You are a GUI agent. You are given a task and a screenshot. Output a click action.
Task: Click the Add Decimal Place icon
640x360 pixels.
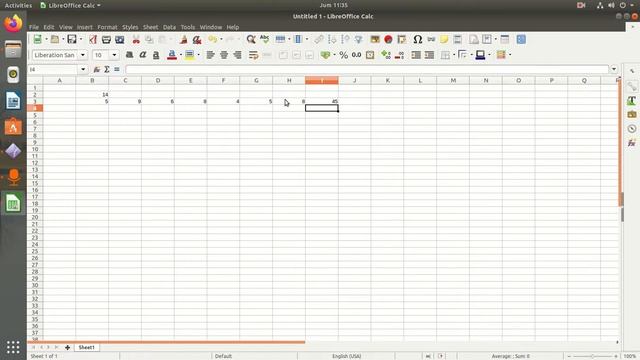386,55
